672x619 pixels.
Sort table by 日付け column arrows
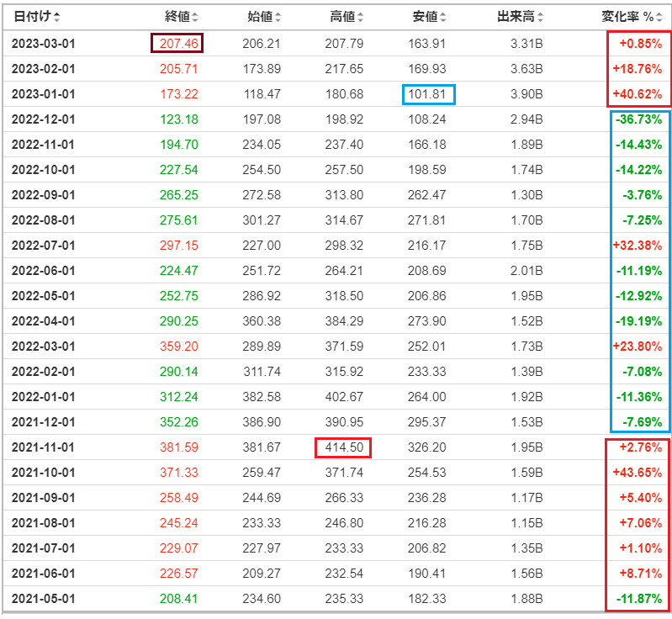[x=57, y=17]
